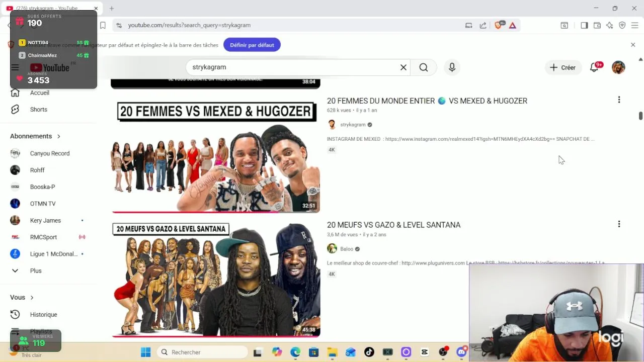Open Microsoft Store from taskbar
Image resolution: width=644 pixels, height=362 pixels.
(314, 352)
